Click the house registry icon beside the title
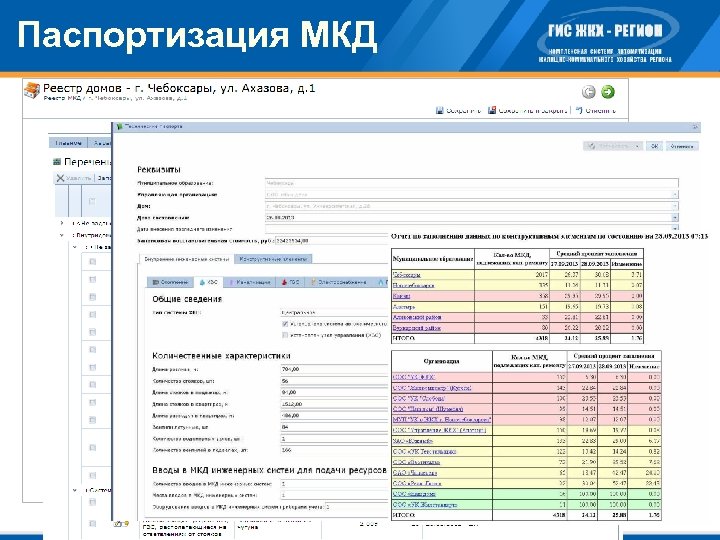 (x=32, y=90)
